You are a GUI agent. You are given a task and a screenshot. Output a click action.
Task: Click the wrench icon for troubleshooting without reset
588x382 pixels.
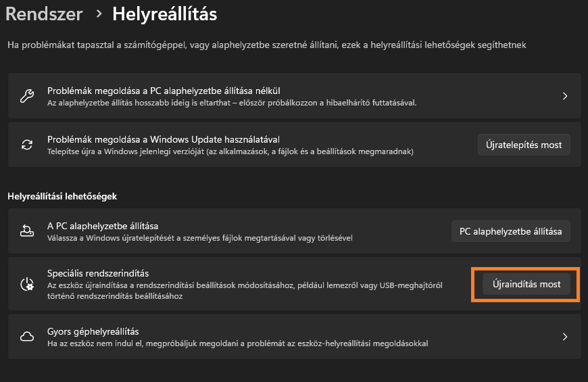pyautogui.click(x=27, y=96)
